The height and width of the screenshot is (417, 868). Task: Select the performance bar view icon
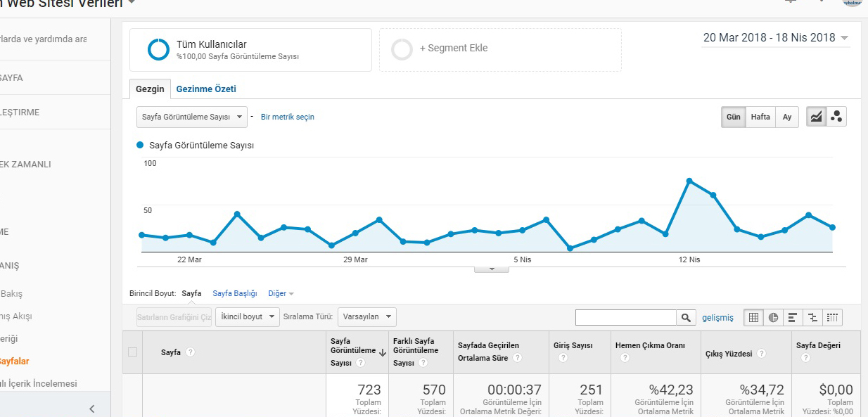(x=793, y=317)
